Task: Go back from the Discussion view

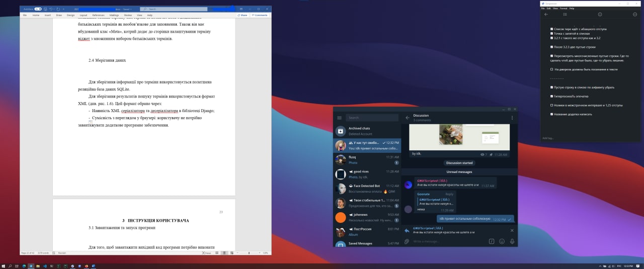Action: coord(408,118)
